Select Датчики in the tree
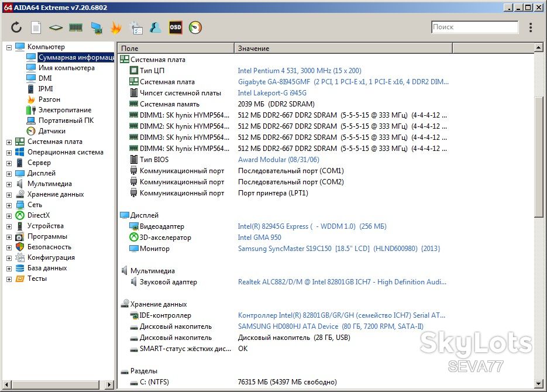547x392 pixels. tap(51, 131)
